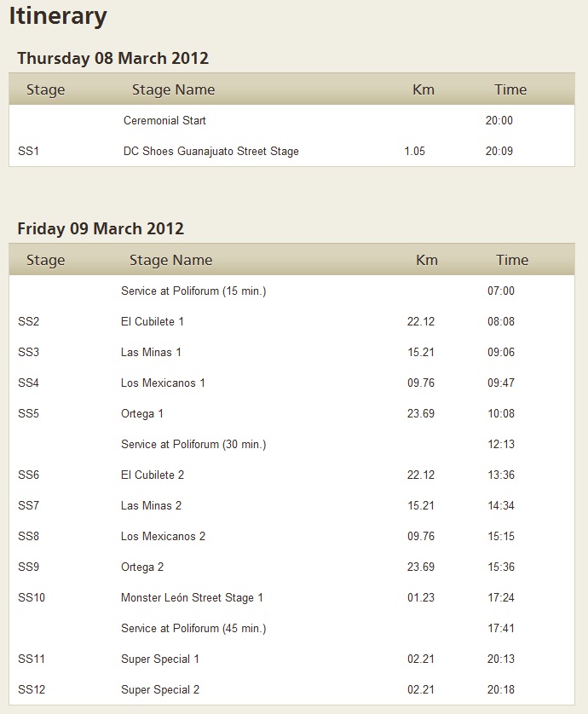
Task: Select Service at Poliforum (30 min.) row
Action: 193,445
